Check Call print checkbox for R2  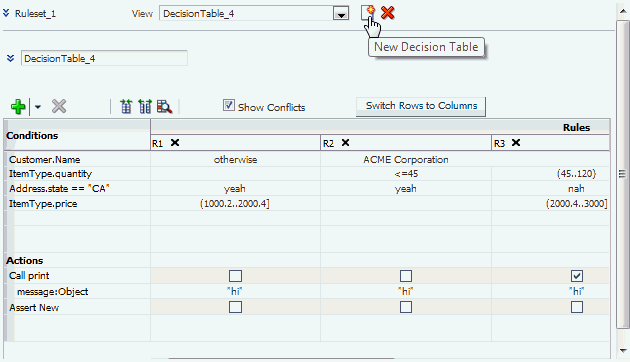click(406, 276)
